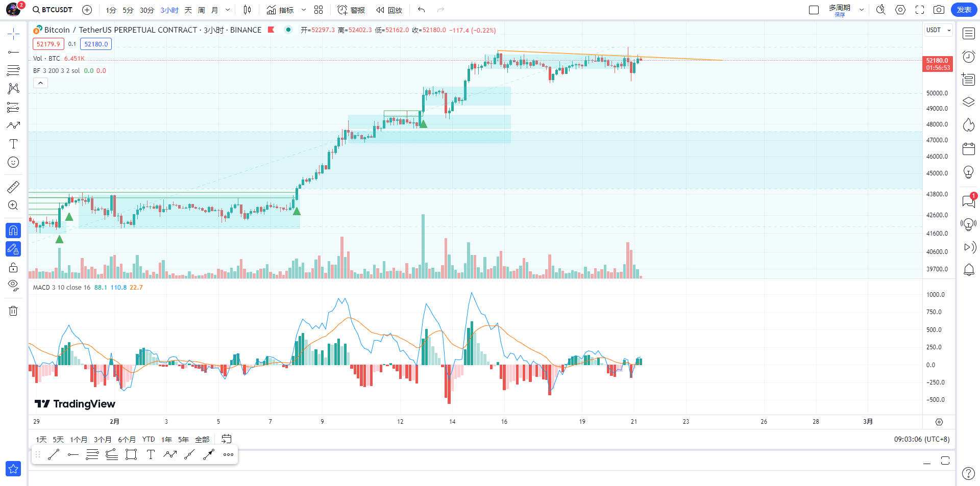Open the notifications bell icon
The image size is (980, 486).
(969, 270)
